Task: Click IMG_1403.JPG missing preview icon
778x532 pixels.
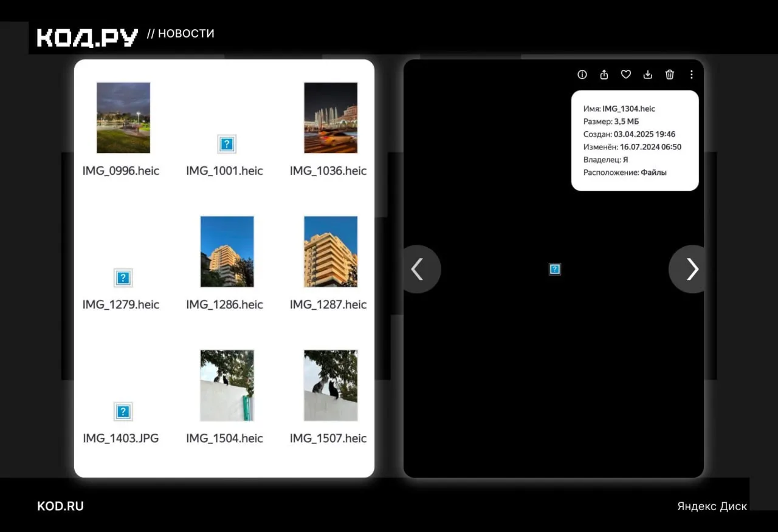Action: tap(123, 412)
